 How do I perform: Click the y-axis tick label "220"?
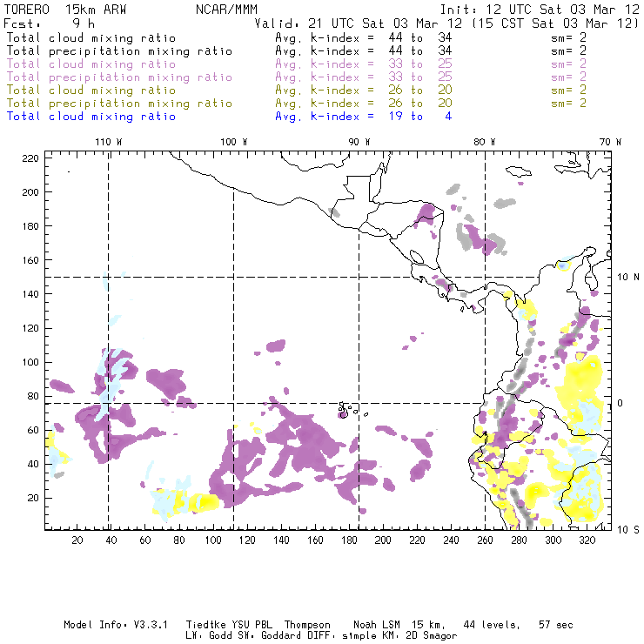30,158
